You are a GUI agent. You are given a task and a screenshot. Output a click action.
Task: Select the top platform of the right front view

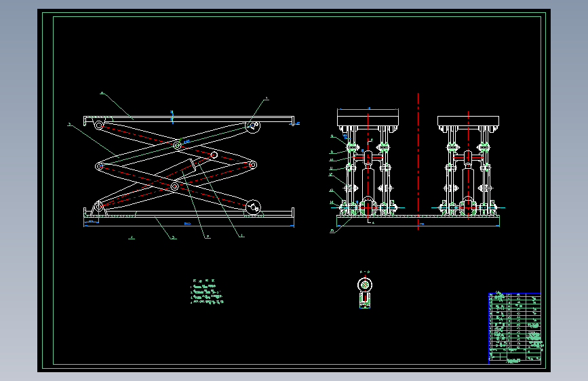469,121
